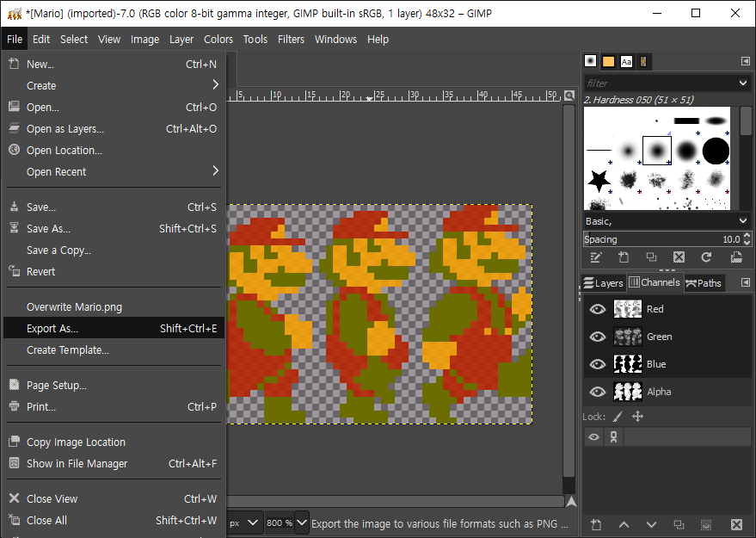
Task: Open the zoom percentage dropdown arrow
Action: coord(302,523)
